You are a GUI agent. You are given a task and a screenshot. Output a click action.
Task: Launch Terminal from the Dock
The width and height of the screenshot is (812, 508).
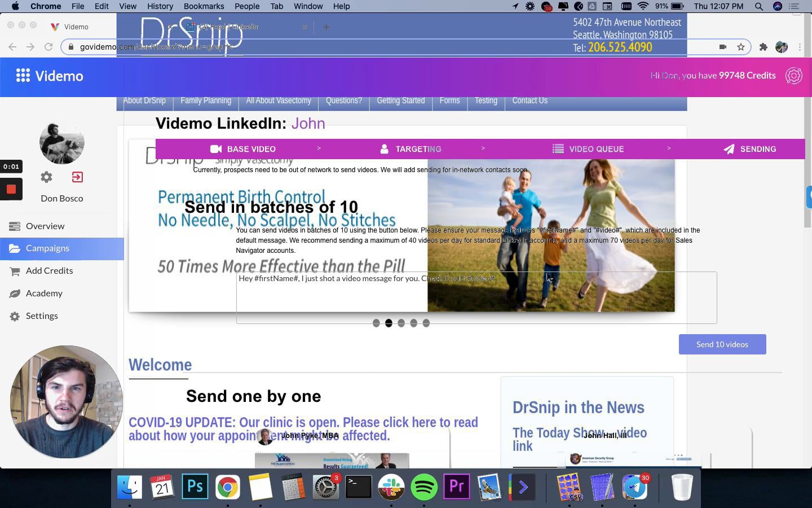359,487
